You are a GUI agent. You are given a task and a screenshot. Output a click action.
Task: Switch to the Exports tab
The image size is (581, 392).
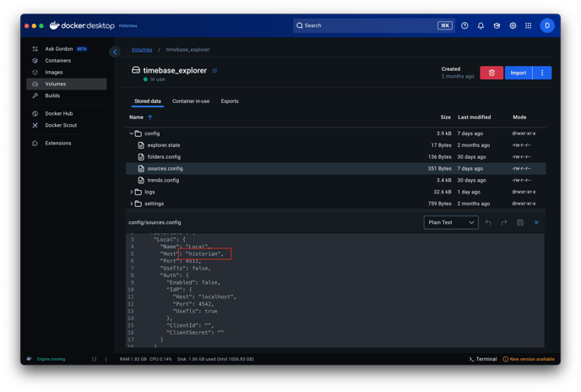click(x=230, y=101)
